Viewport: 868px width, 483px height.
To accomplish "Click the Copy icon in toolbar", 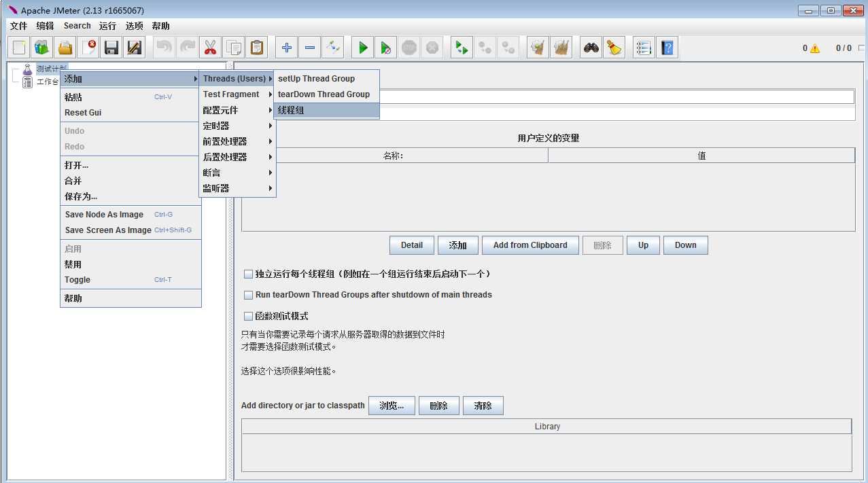I will click(x=234, y=48).
